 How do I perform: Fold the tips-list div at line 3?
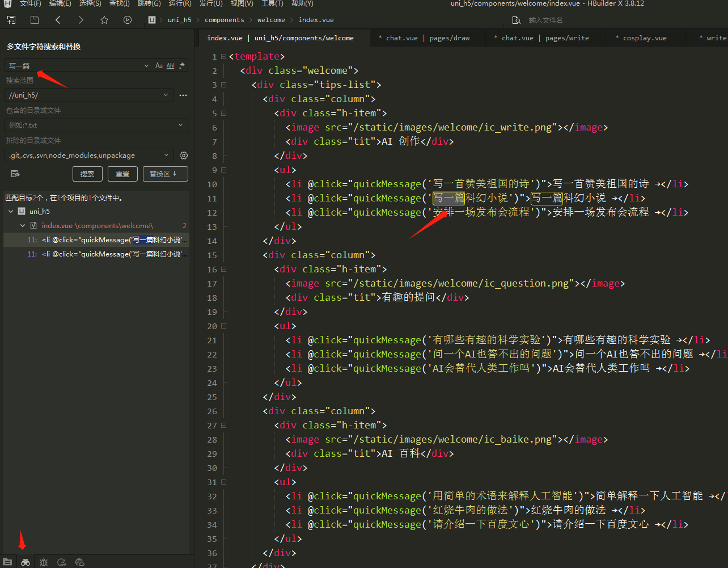[x=223, y=85]
